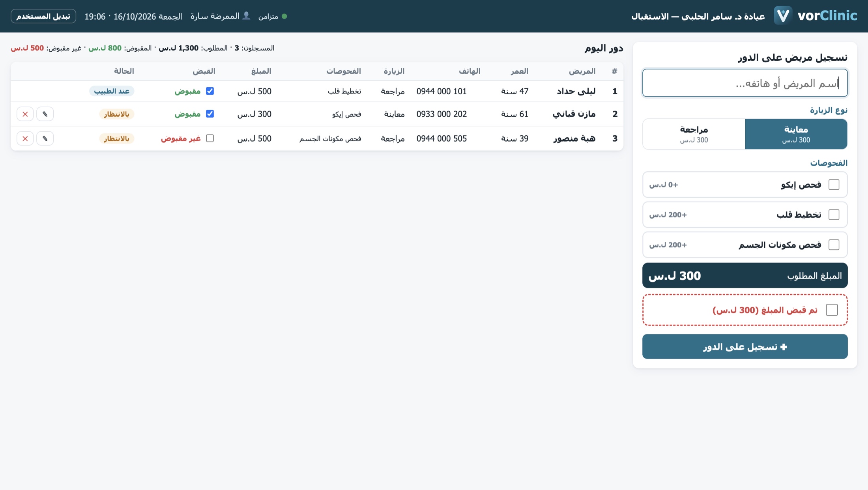This screenshot has width=868, height=490.
Task: Check the تم قبض المبلغ confirmation box
Action: 832,310
